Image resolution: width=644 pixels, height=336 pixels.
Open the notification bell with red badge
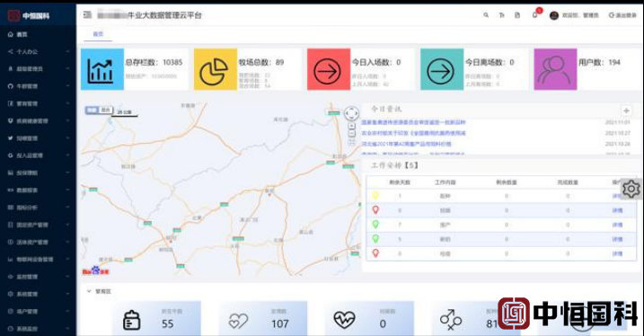point(535,14)
